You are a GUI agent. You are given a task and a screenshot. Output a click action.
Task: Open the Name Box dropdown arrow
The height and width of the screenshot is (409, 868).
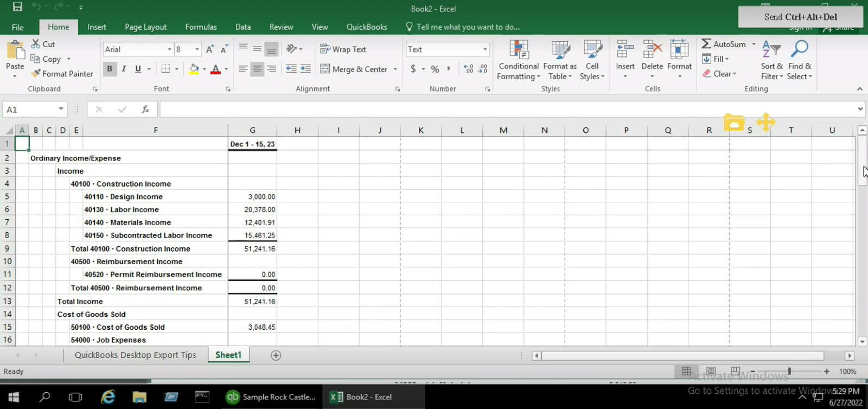61,110
